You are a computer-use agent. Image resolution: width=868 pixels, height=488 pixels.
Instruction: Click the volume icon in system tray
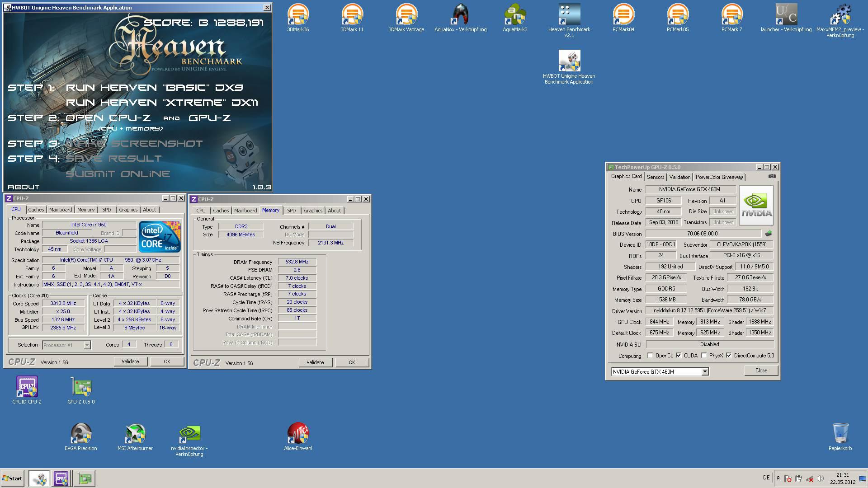point(820,478)
